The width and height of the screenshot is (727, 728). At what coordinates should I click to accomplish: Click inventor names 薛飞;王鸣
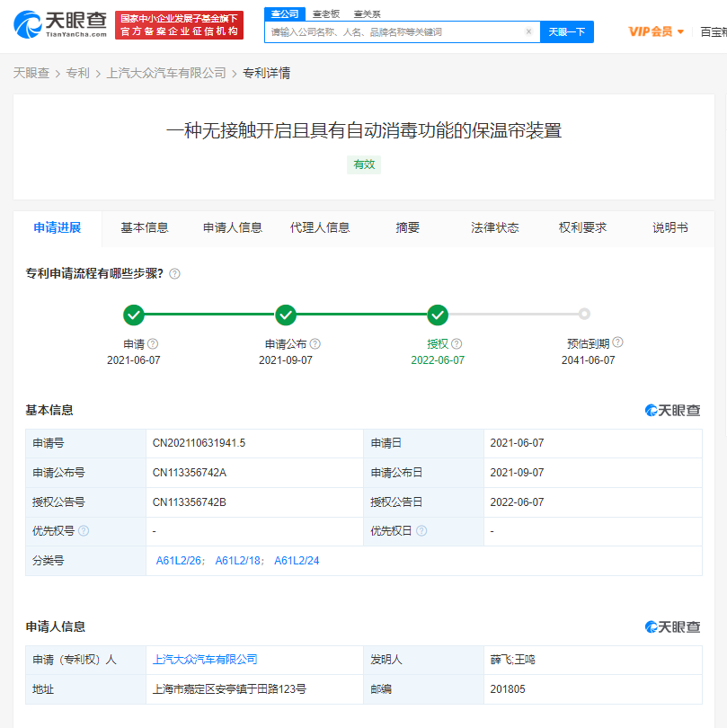coord(512,660)
